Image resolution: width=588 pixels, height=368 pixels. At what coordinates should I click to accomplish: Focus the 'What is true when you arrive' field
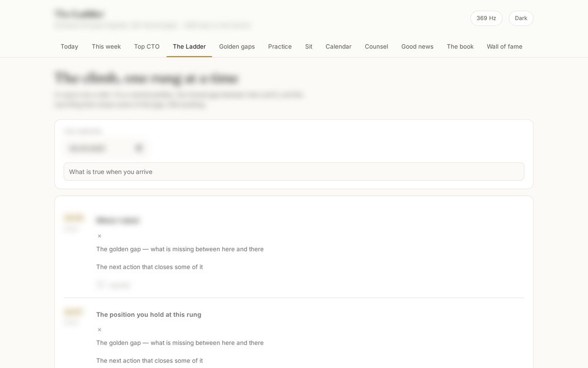(x=294, y=171)
